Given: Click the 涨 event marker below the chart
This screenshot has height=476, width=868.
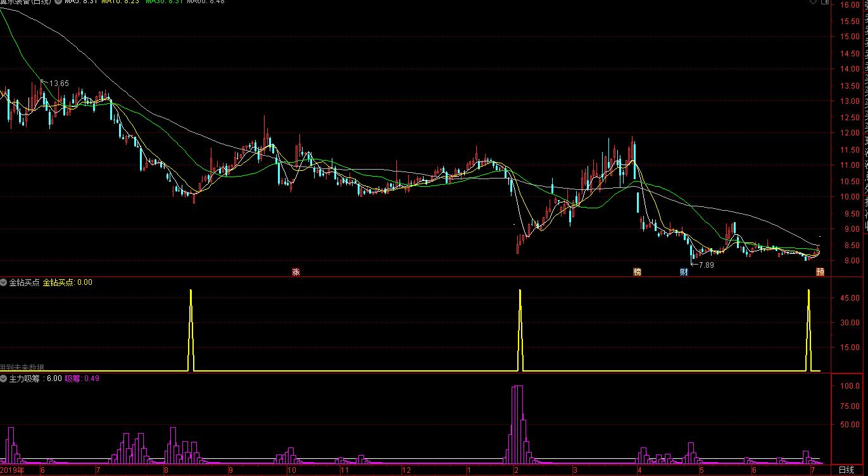Looking at the screenshot, I should (x=296, y=272).
